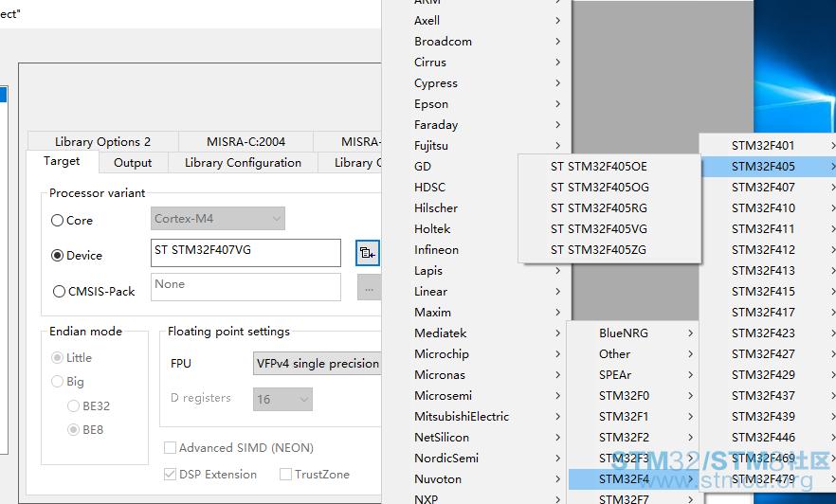Screen dimensions: 836x504
Task: Open the BlueNRG submenu
Action: pyautogui.click(x=633, y=333)
